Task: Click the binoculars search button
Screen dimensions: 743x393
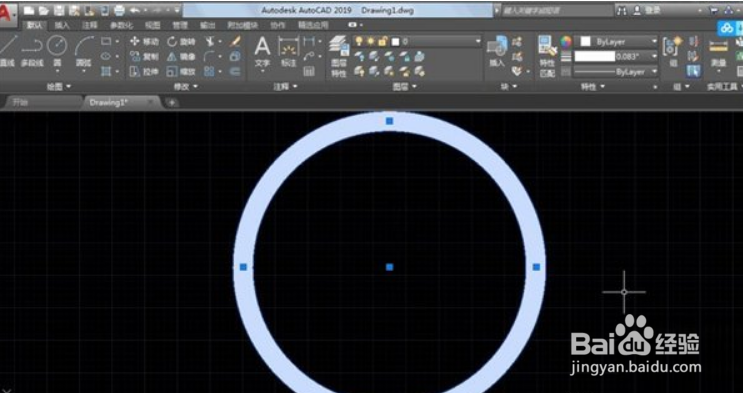Action: (622, 10)
